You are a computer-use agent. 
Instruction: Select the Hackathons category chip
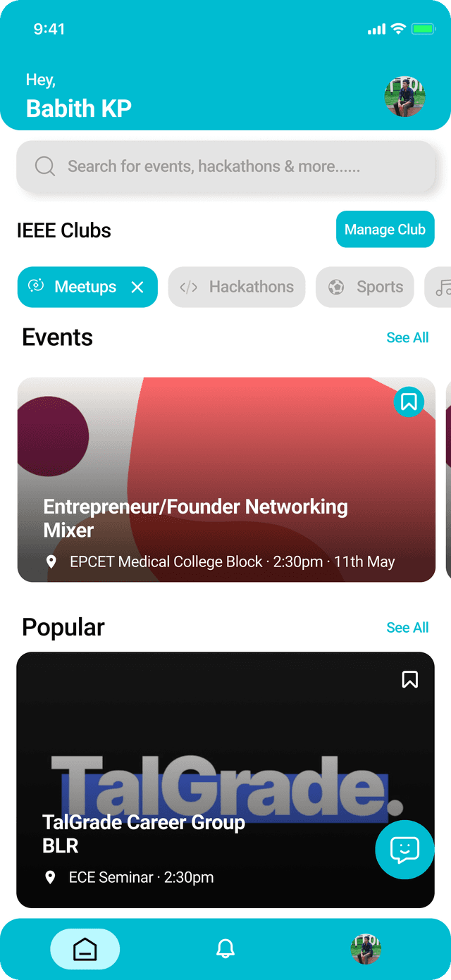coord(237,287)
